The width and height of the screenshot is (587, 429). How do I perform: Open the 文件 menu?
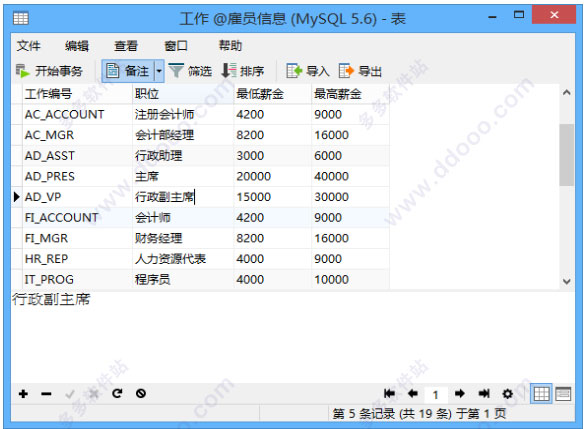pyautogui.click(x=28, y=46)
